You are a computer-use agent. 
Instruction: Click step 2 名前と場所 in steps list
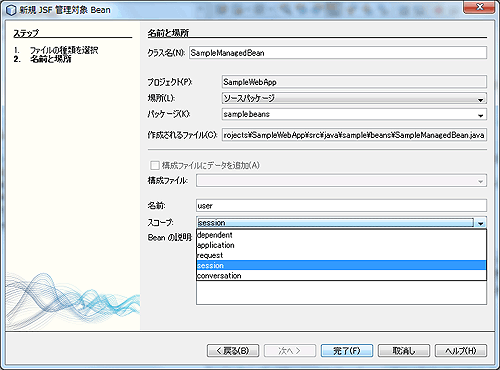point(51,59)
